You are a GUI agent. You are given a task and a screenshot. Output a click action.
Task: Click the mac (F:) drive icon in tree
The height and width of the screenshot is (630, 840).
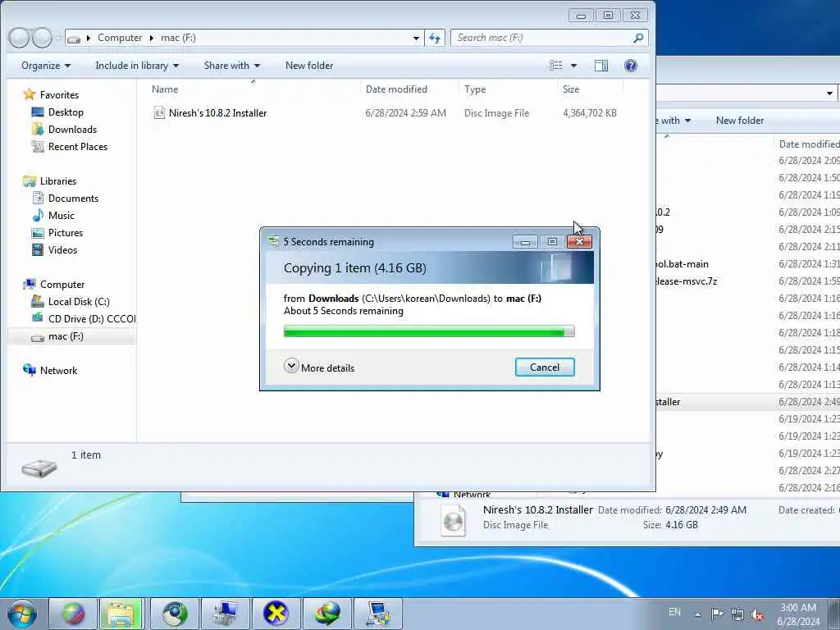38,337
